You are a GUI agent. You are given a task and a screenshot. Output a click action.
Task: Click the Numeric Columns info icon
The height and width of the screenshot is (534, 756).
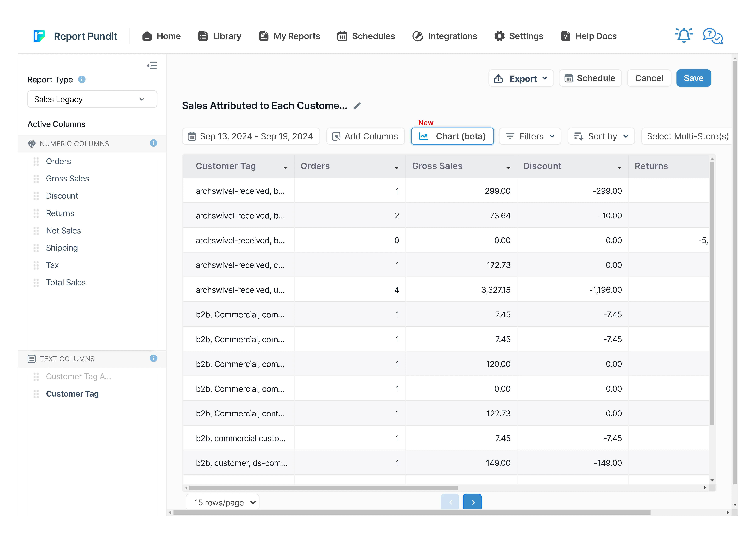(153, 143)
